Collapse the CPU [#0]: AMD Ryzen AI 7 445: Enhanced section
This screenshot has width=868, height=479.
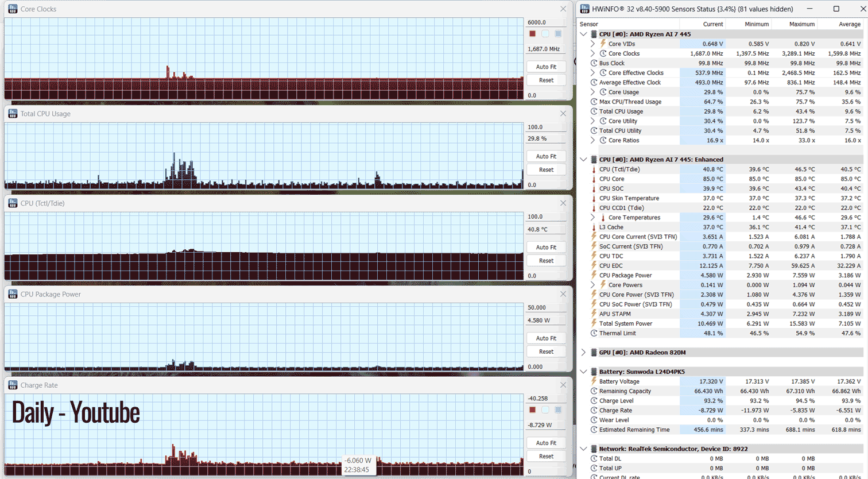584,160
